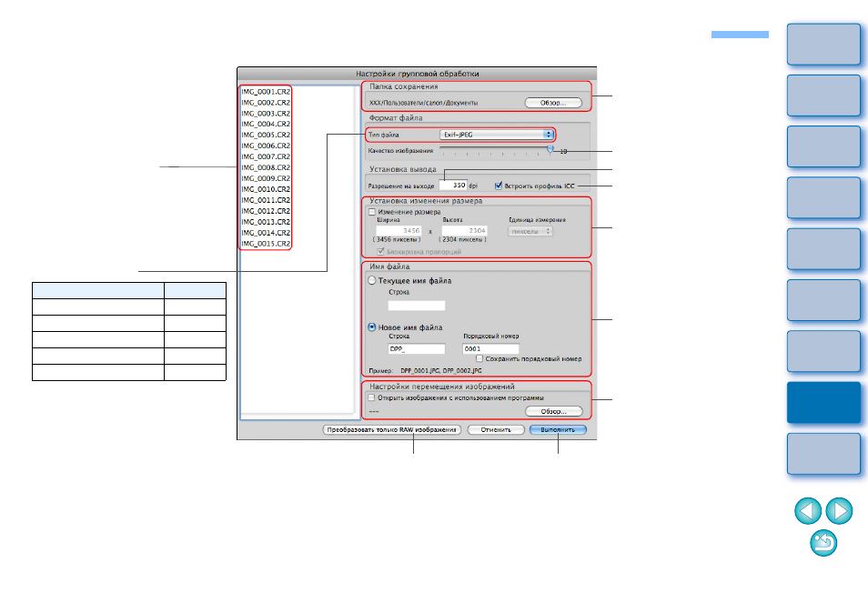This screenshot has height=613, width=868.
Task: Click the Разрешение на выходе 350 field
Action: pyautogui.click(x=454, y=186)
